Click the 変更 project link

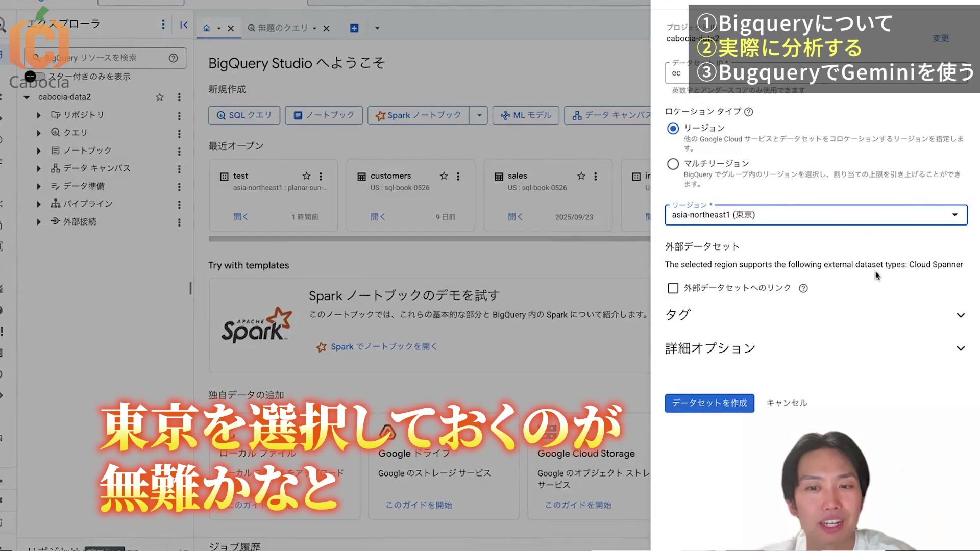[941, 38]
